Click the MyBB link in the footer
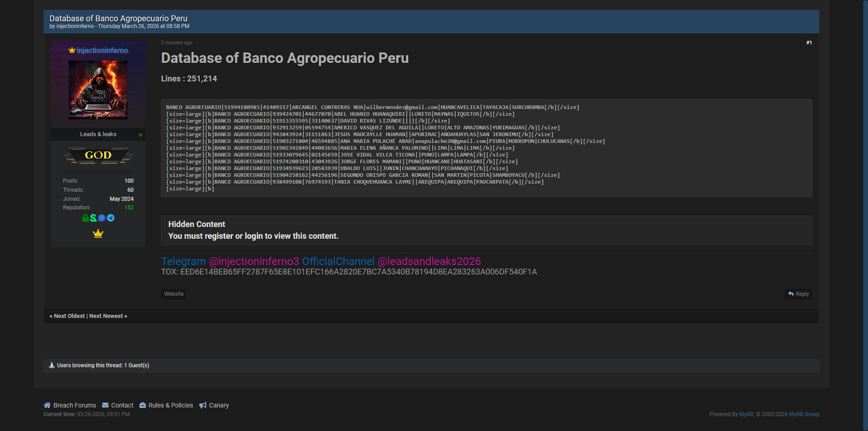This screenshot has height=431, width=868. point(746,414)
